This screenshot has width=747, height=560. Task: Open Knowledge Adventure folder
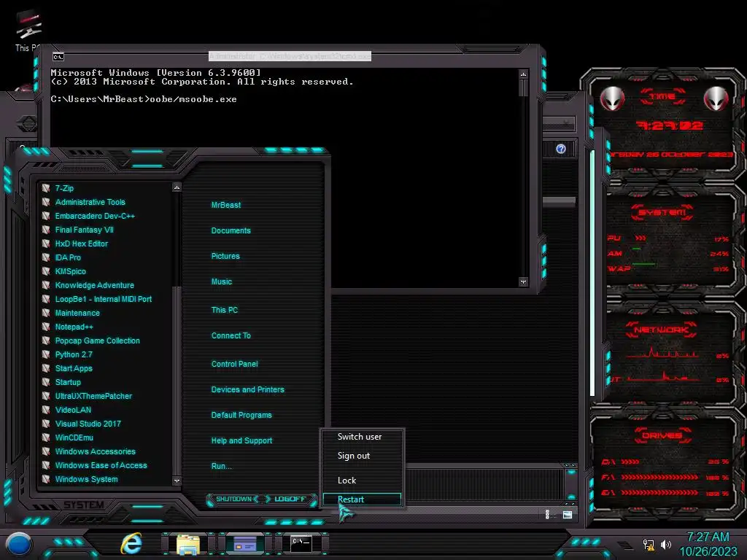point(94,285)
